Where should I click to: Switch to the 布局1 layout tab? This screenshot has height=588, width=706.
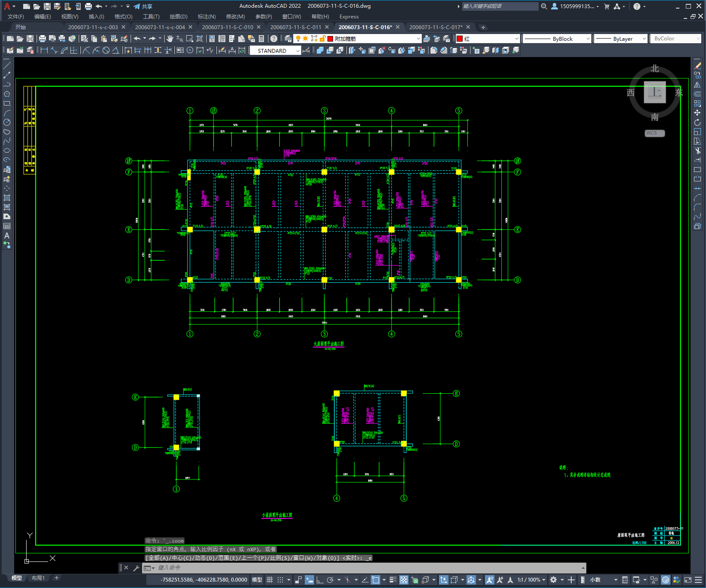pos(38,578)
